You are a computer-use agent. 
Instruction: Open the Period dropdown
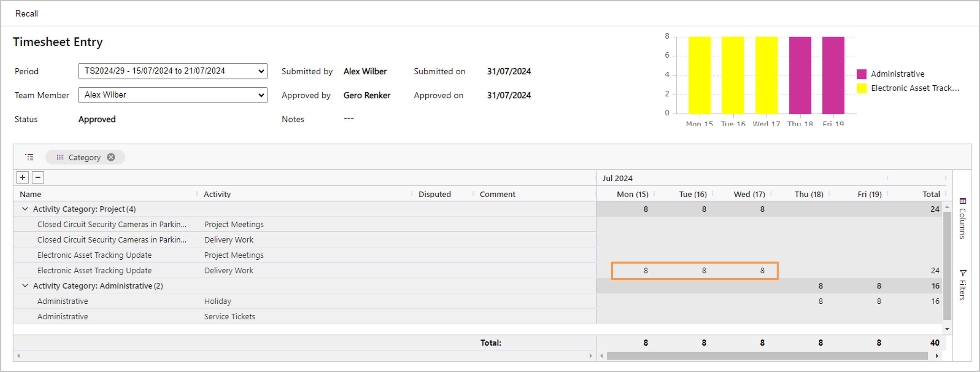173,71
